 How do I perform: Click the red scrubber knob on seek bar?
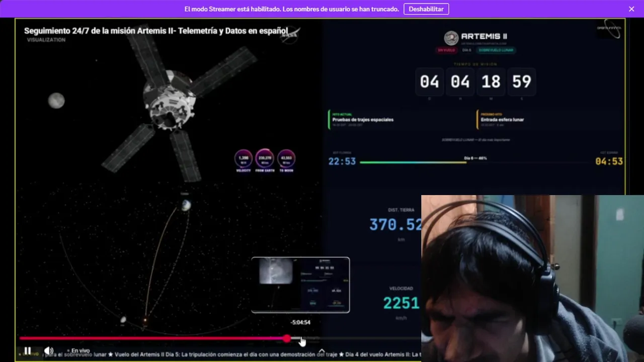287,338
